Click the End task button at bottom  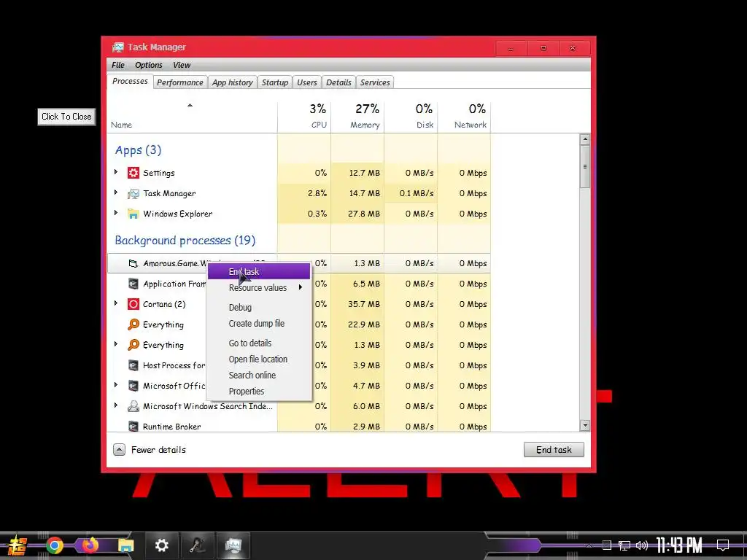click(x=554, y=449)
